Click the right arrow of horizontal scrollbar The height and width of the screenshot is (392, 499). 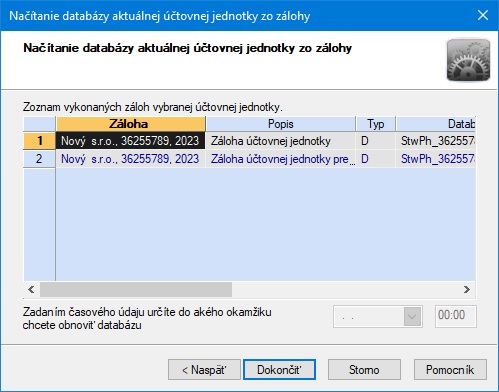tap(467, 289)
